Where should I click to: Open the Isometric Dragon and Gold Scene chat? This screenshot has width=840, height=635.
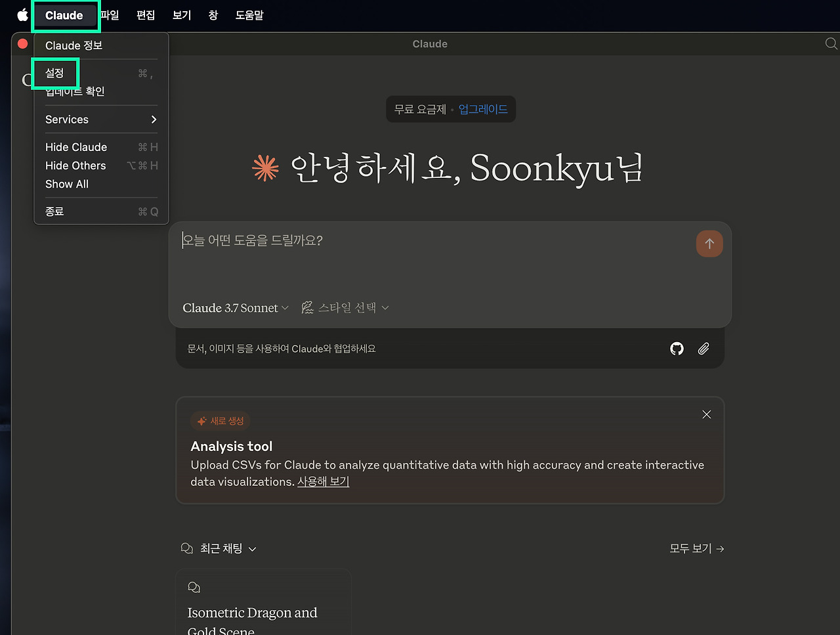click(263, 603)
